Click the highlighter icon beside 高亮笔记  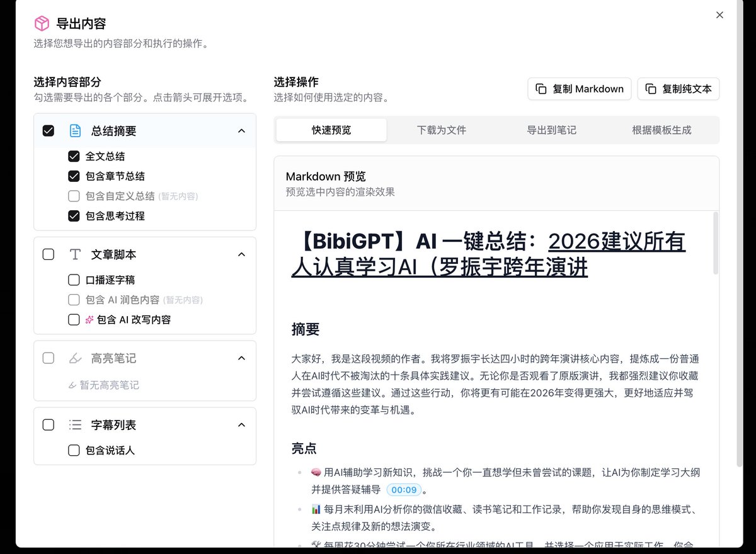coord(75,358)
